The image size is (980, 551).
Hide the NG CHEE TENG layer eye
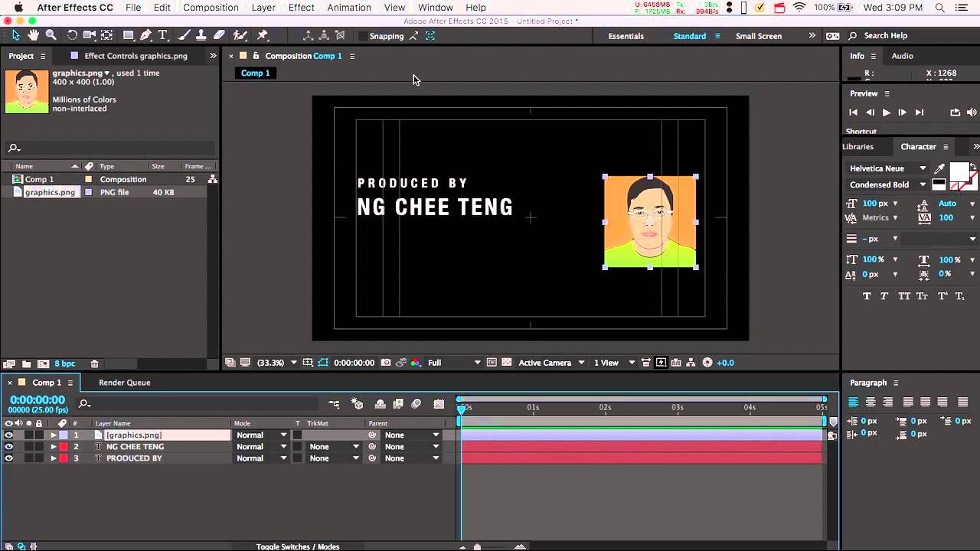[8, 447]
